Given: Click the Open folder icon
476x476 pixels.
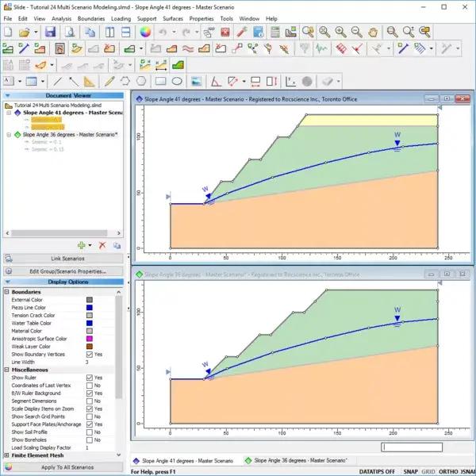Looking at the screenshot, I should [24, 32].
